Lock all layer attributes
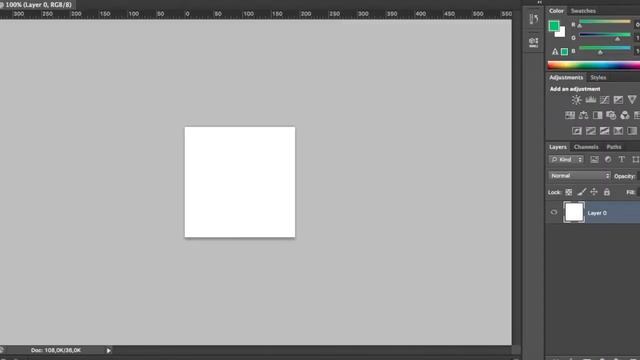The height and width of the screenshot is (360, 640). coord(607,192)
